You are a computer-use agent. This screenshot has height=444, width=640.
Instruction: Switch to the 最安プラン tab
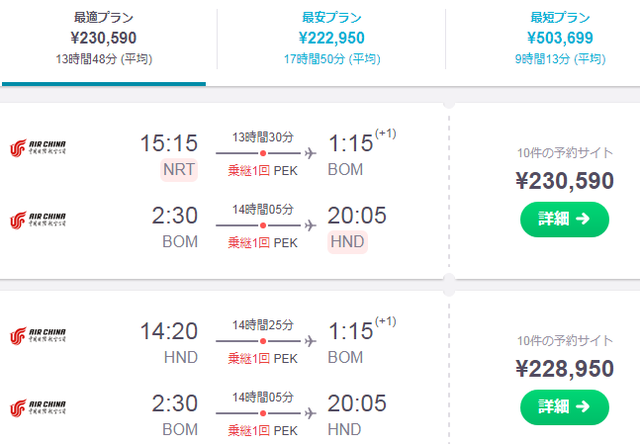[331, 38]
